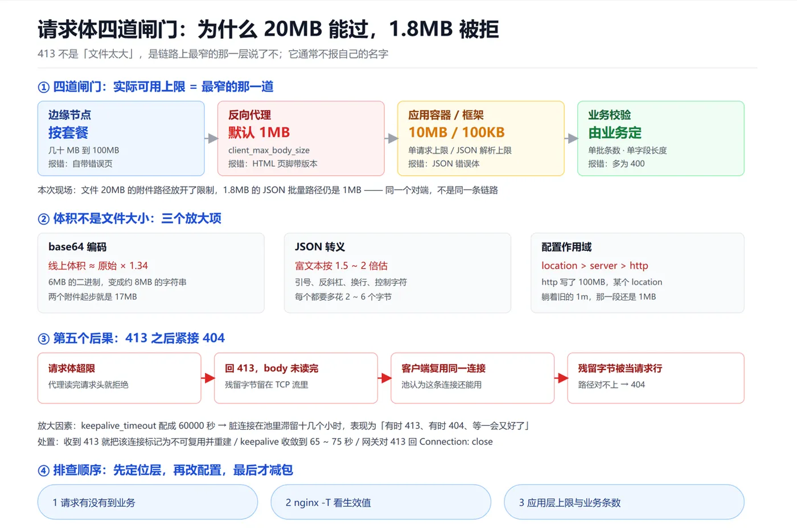Click the 配置作用域 card
The height and width of the screenshot is (532, 797).
(x=637, y=273)
